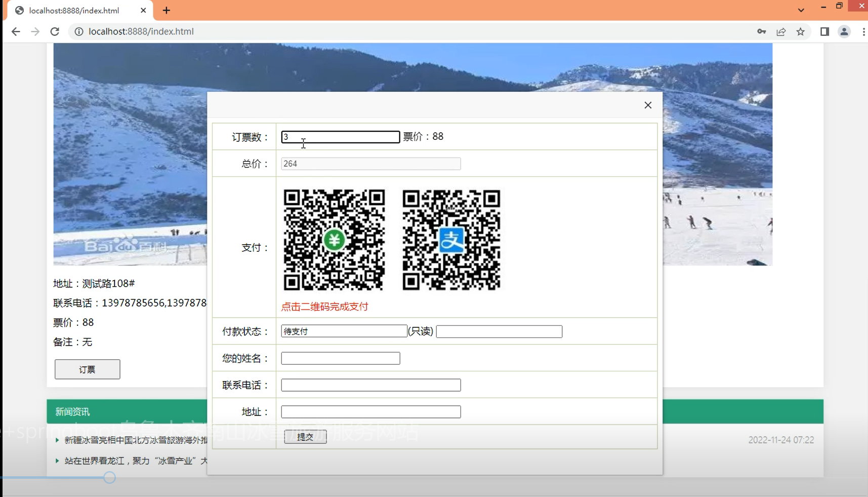The width and height of the screenshot is (868, 497).
Task: Restore down the browser window
Action: click(x=839, y=6)
